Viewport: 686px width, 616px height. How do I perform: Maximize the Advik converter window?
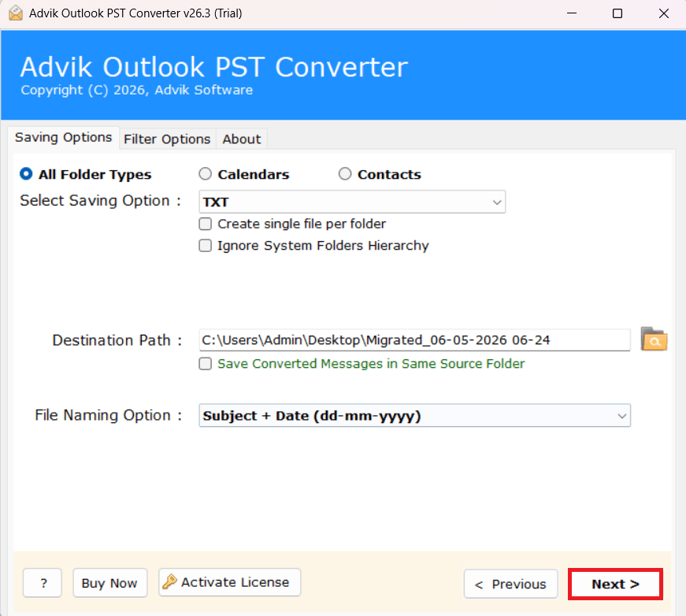tap(617, 13)
